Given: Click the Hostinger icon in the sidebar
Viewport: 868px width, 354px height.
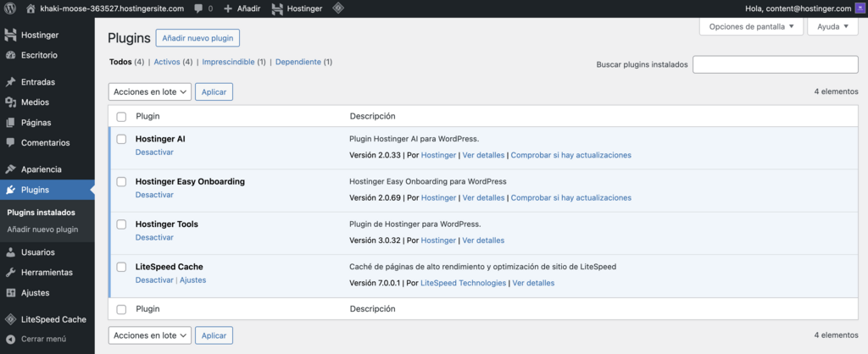Looking at the screenshot, I should (10, 36).
